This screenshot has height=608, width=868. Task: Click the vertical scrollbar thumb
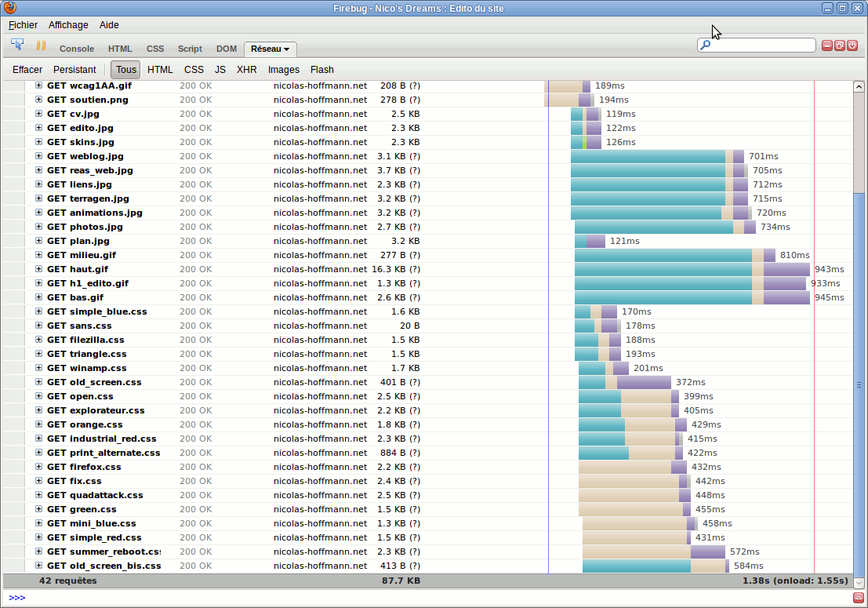pos(859,385)
